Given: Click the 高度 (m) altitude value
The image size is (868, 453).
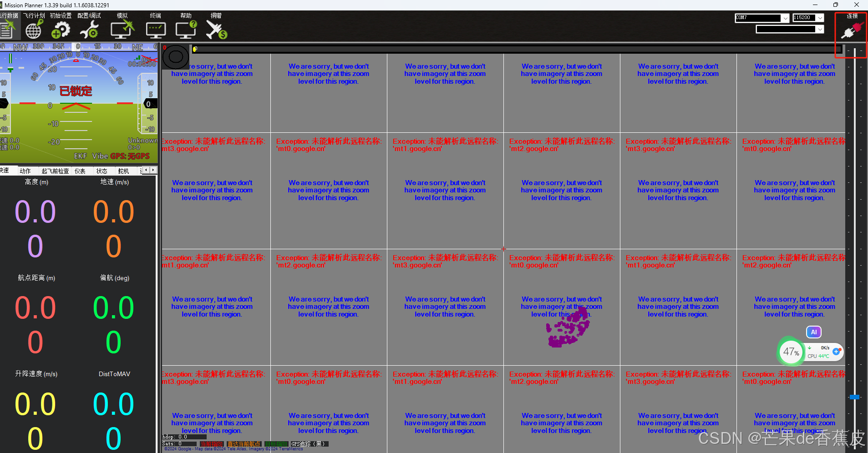Looking at the screenshot, I should tap(36, 229).
